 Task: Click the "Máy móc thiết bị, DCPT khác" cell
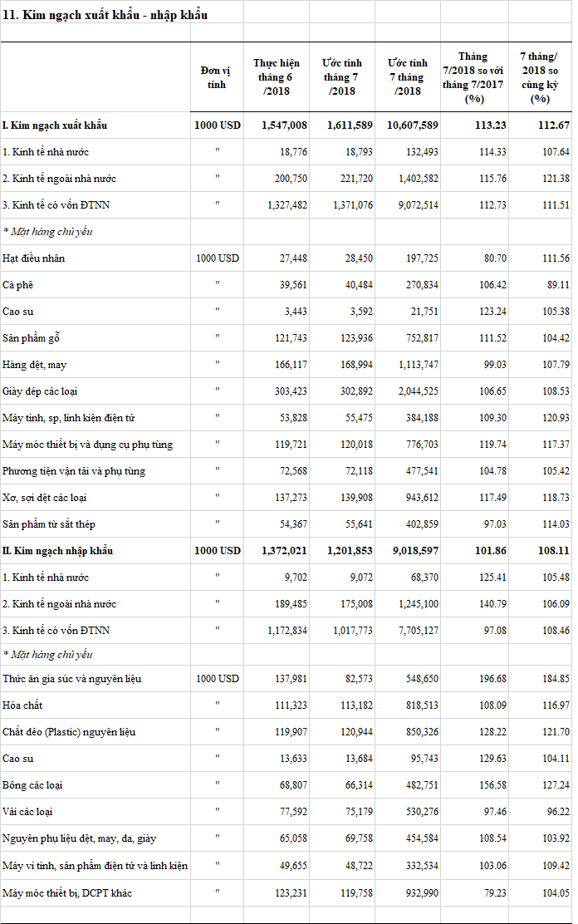tap(67, 892)
